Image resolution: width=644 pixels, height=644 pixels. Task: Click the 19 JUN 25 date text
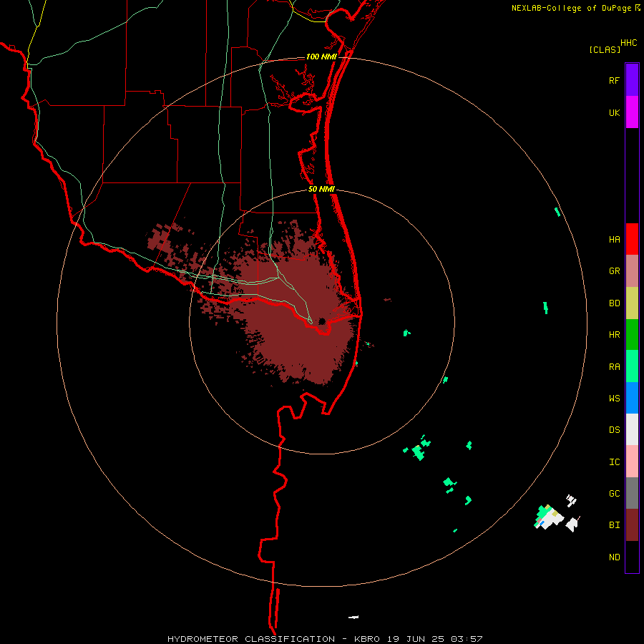pos(415,639)
